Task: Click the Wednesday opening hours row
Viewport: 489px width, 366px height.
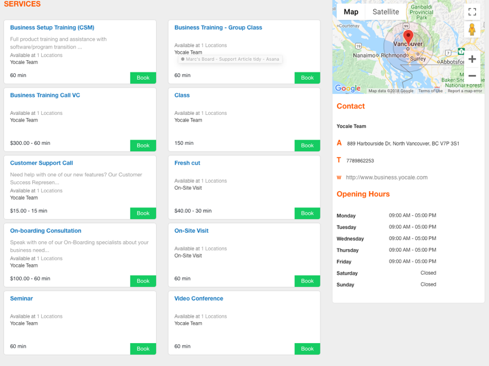Action: (386, 238)
